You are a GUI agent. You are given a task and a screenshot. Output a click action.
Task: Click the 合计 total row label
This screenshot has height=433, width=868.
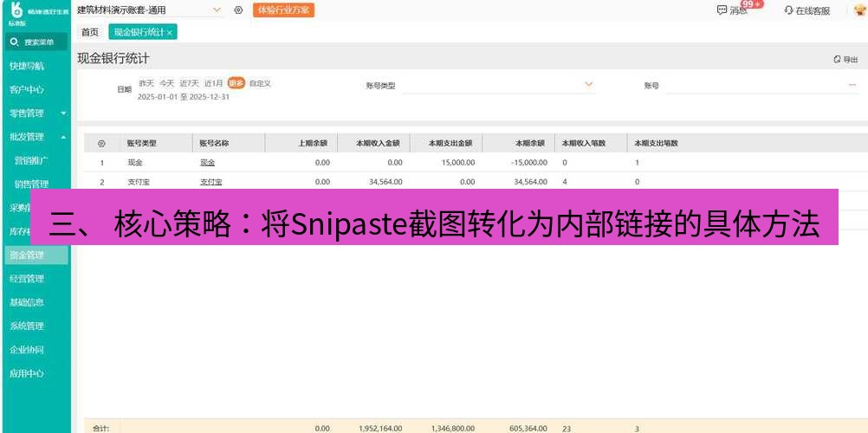coord(100,429)
